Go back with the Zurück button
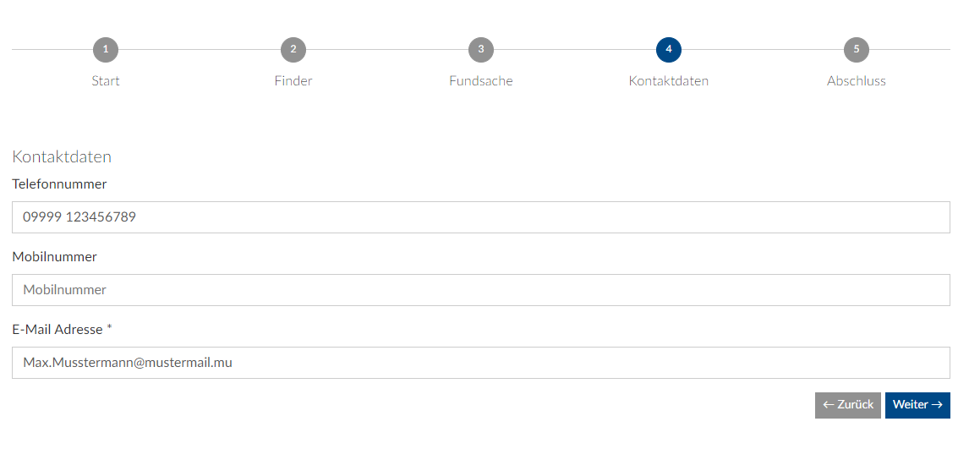980x449 pixels. 848,405
